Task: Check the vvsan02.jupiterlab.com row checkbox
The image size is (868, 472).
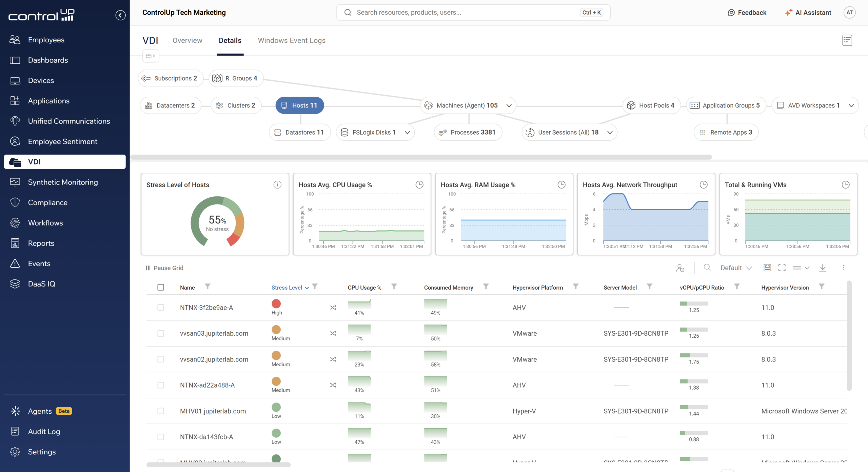Action: click(x=161, y=359)
